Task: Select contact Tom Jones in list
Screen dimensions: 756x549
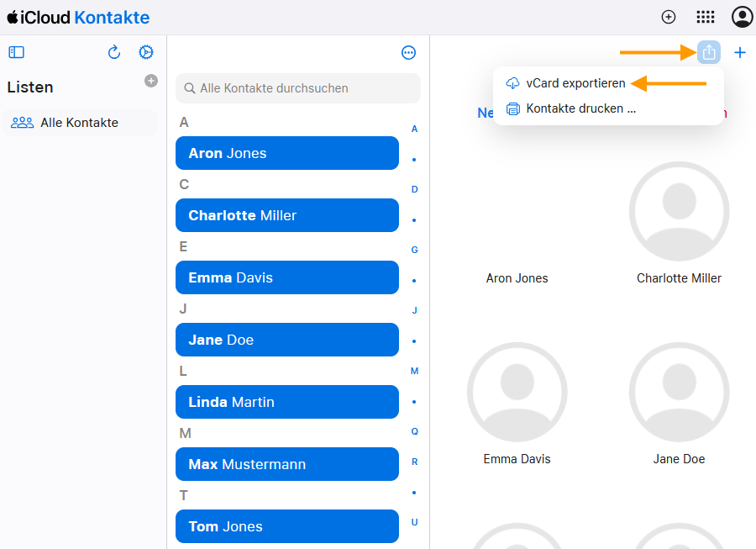Action: (x=287, y=526)
